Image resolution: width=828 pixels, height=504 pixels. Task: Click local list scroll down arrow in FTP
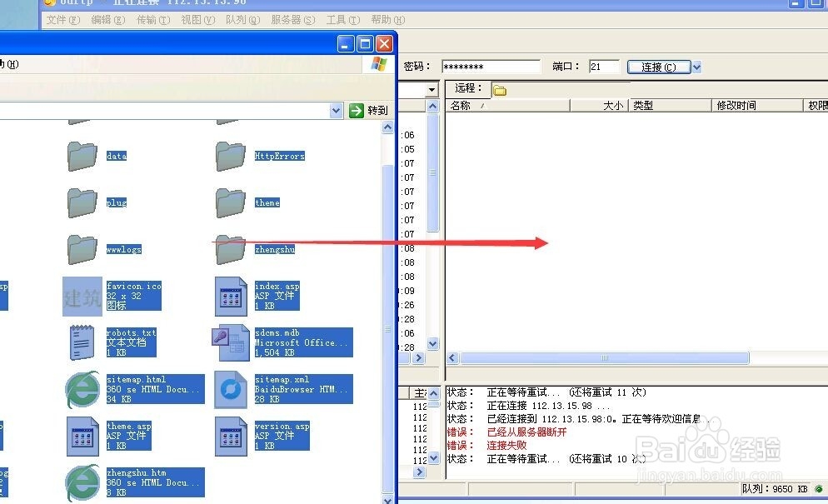(x=432, y=344)
